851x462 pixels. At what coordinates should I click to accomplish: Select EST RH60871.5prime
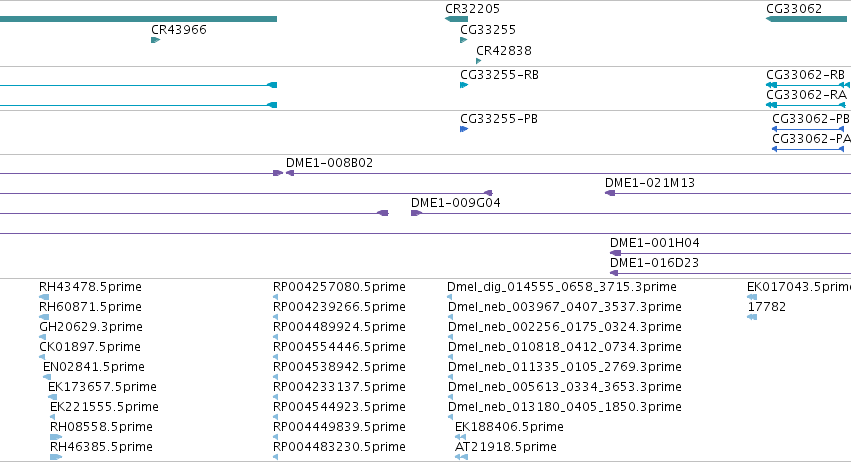pyautogui.click(x=90, y=307)
